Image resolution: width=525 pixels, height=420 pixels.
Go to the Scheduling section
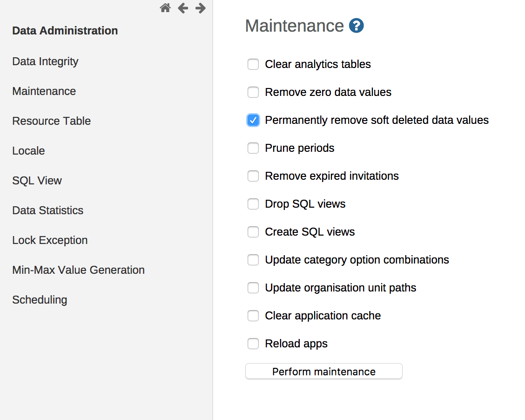click(x=40, y=300)
